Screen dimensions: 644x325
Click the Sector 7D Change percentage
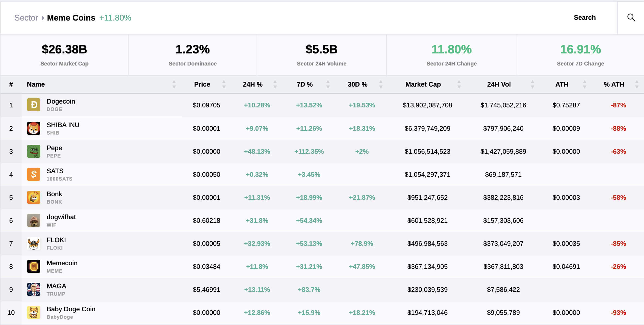(580, 50)
